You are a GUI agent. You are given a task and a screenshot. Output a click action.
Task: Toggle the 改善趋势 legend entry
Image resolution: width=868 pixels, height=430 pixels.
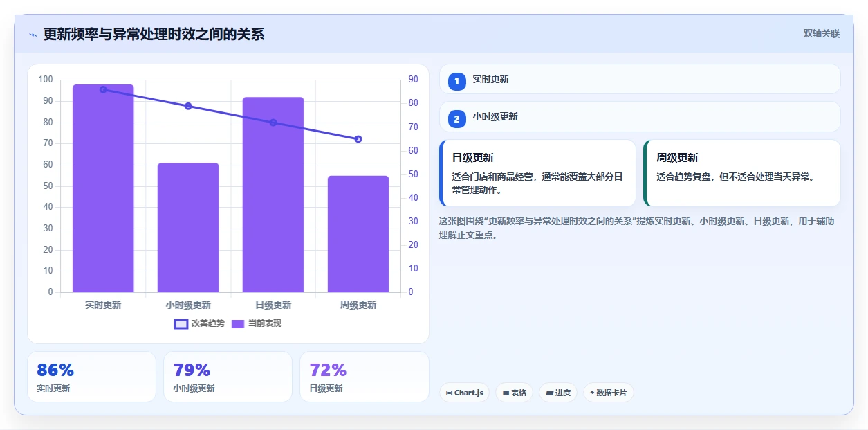point(199,323)
